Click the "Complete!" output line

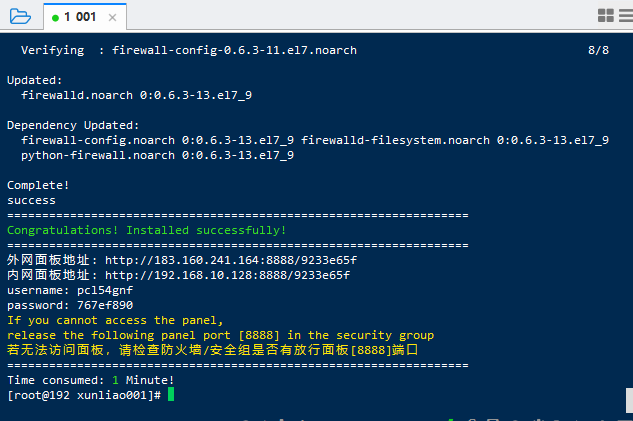coord(38,185)
